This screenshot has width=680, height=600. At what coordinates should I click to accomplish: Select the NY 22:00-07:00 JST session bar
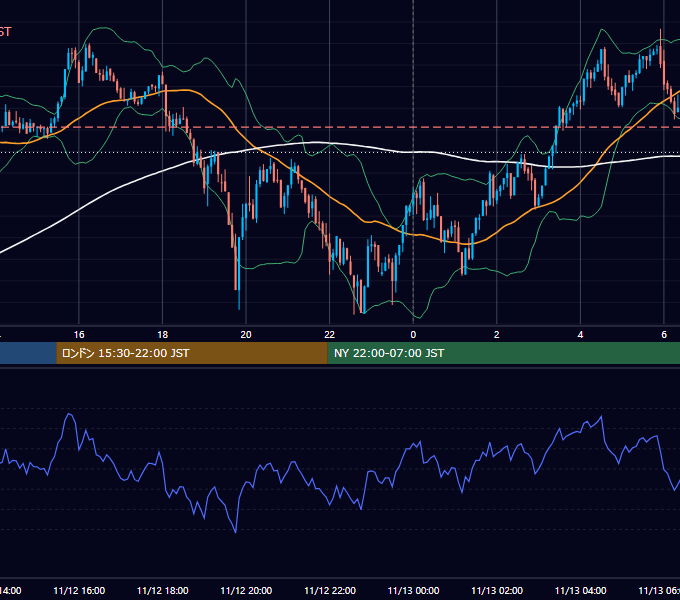click(x=503, y=353)
